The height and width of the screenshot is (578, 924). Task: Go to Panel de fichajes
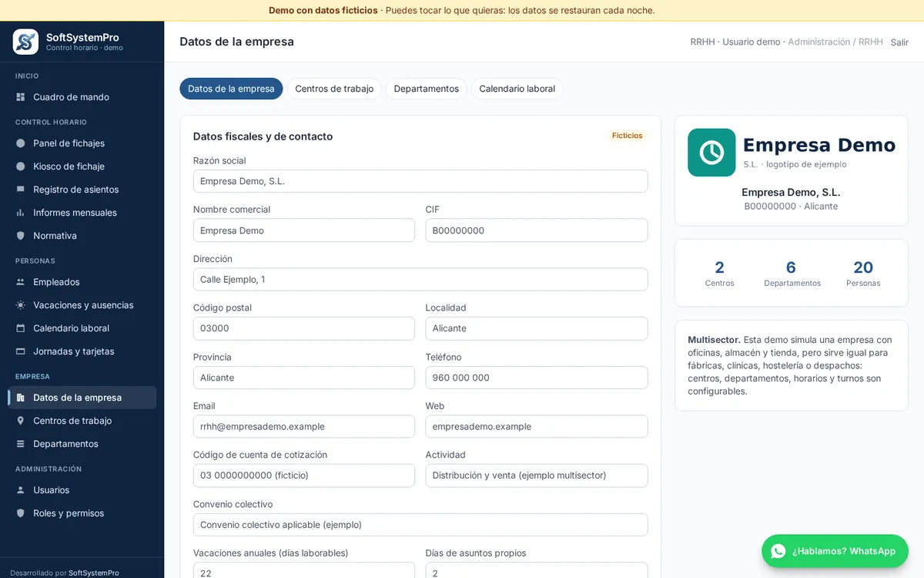tap(82, 143)
